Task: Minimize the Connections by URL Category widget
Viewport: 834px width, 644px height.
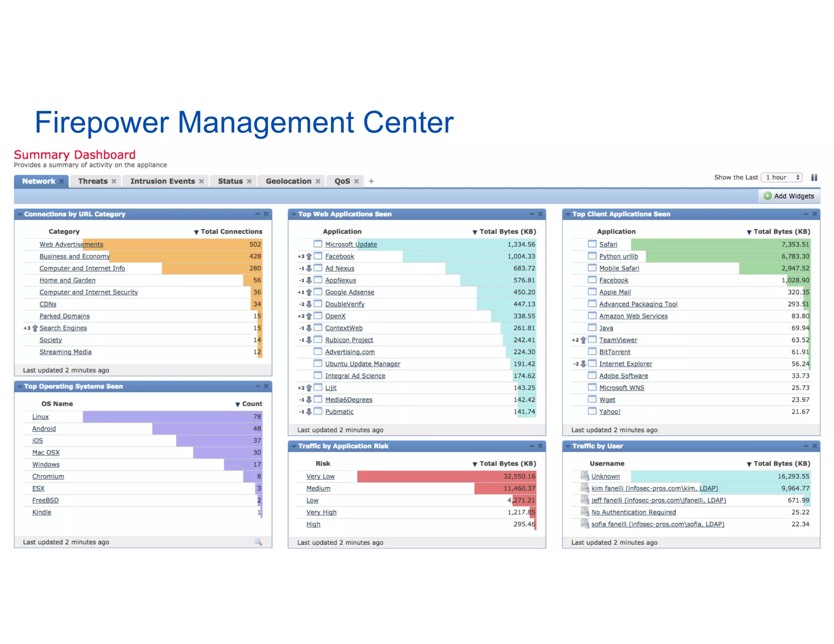Action: pos(257,214)
